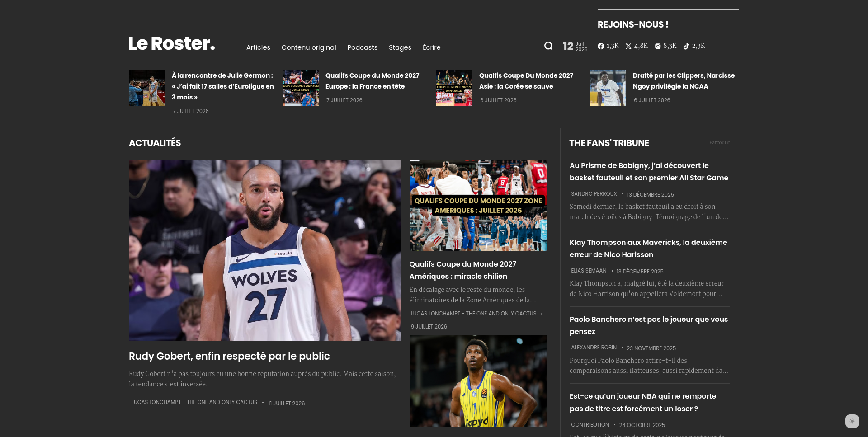This screenshot has width=868, height=437.
Task: Go to Le Roster home logo
Action: [172, 43]
